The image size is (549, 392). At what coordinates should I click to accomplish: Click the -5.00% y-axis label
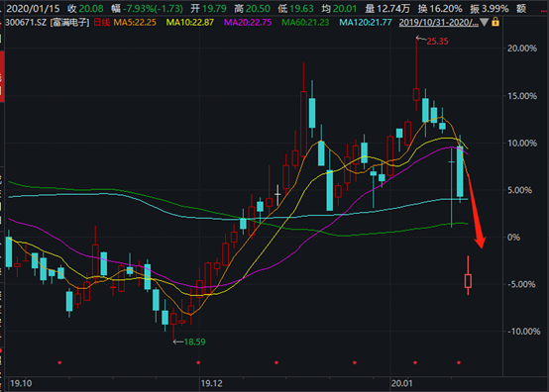click(521, 284)
